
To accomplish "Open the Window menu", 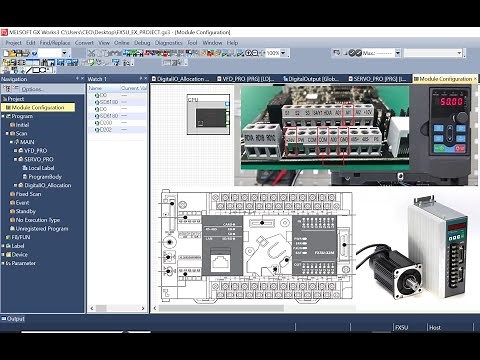I will (x=212, y=43).
